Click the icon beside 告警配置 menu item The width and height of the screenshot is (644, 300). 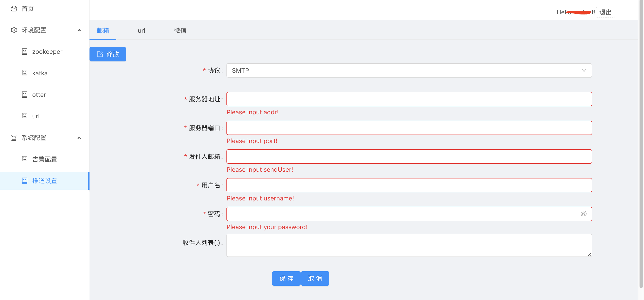pos(24,159)
